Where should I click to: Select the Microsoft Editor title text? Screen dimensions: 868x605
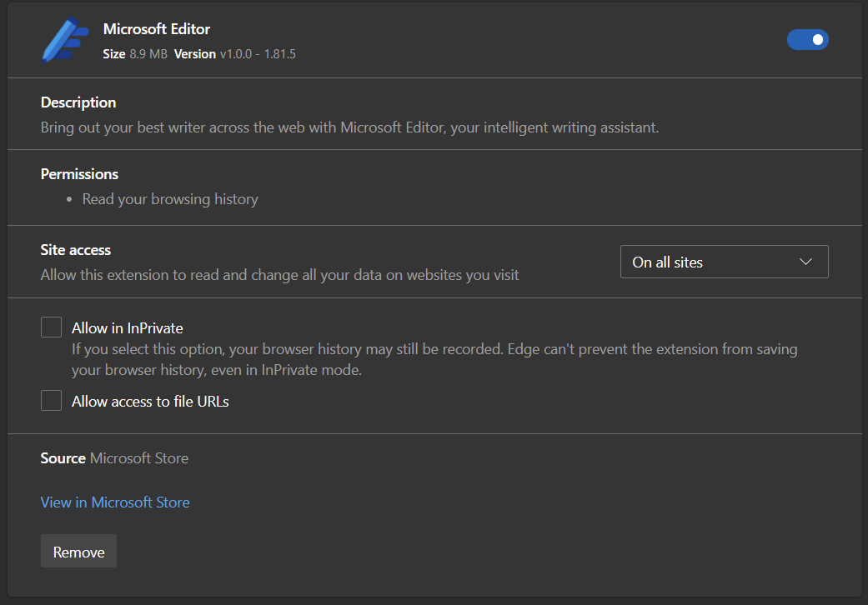[x=157, y=29]
